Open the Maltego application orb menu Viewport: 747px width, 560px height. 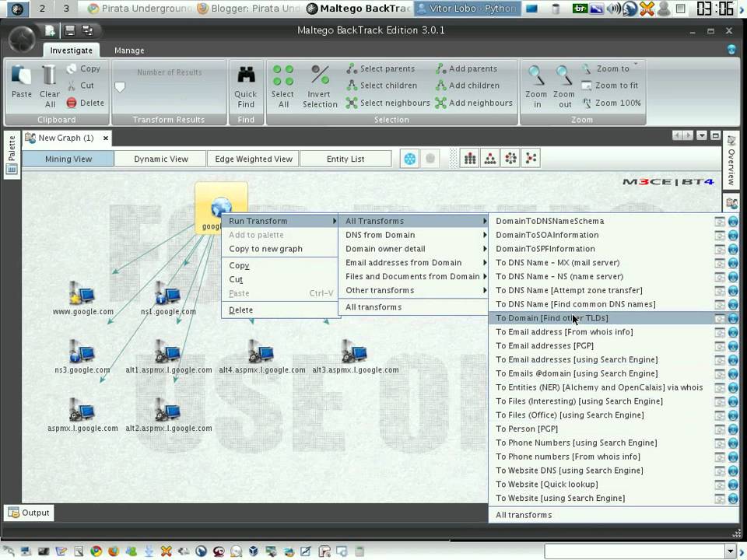22,39
